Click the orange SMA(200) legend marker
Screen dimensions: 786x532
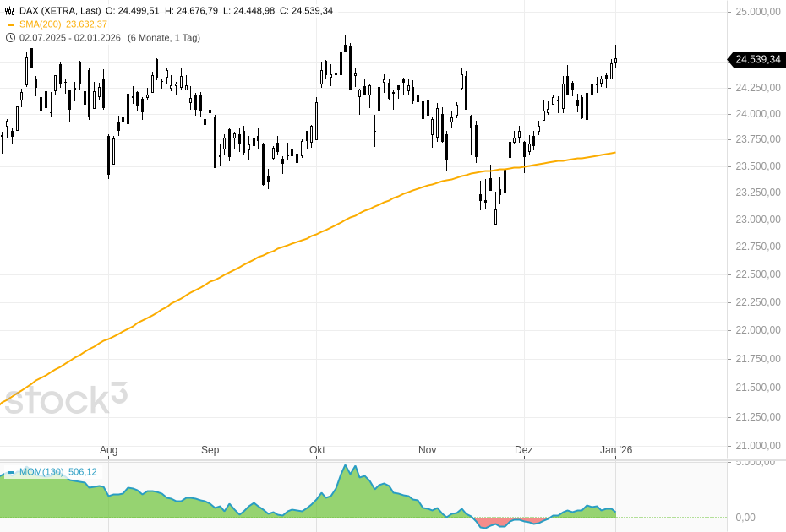tap(10, 24)
